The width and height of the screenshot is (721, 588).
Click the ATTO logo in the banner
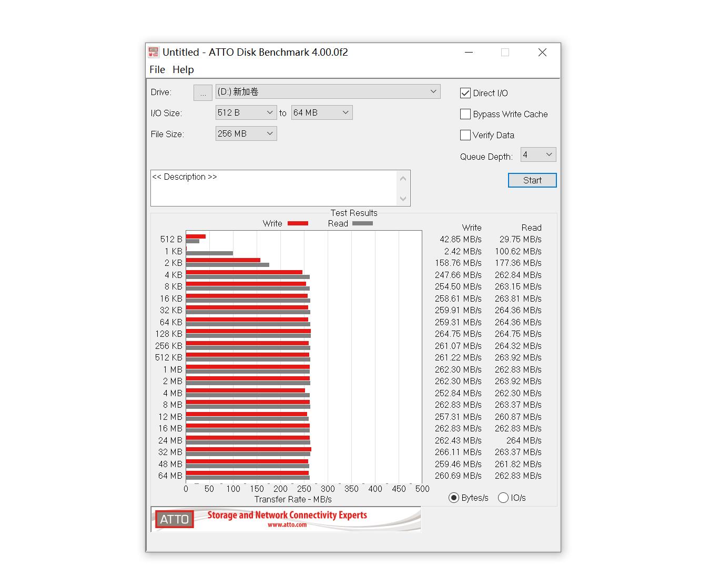[174, 519]
